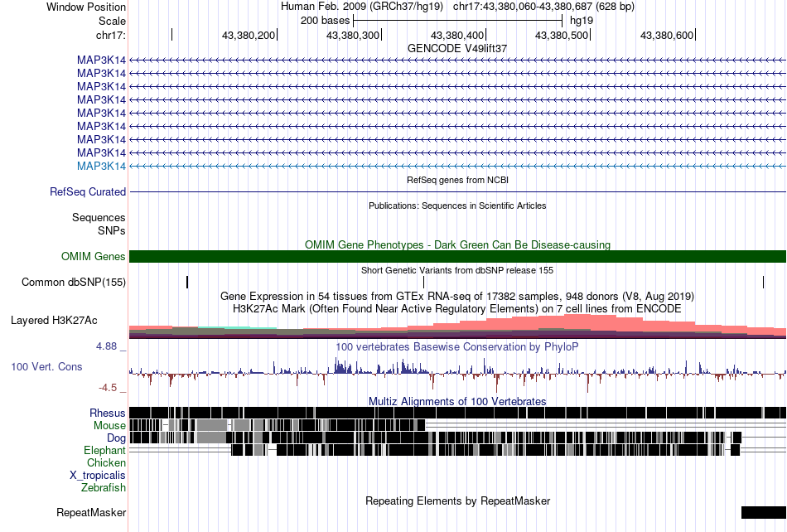Click the 43,380,400 ruler coordinate

coord(457,35)
